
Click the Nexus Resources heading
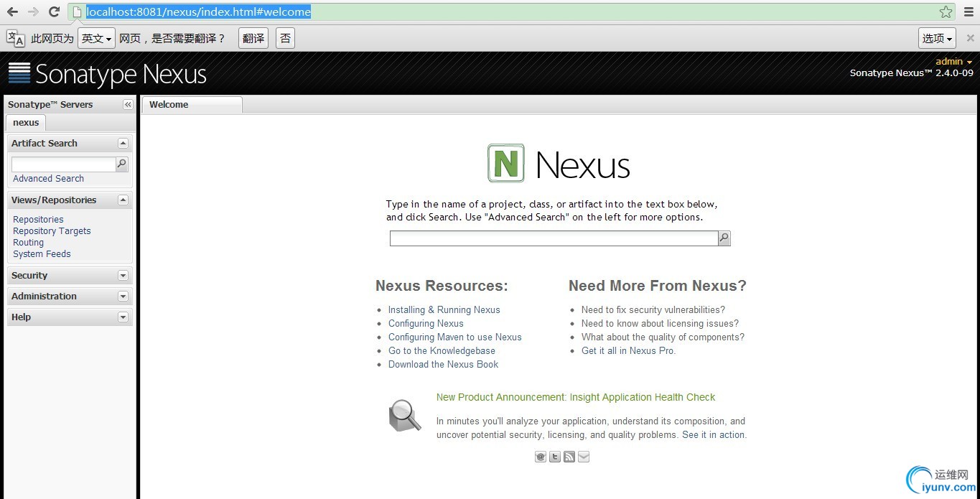pos(442,286)
